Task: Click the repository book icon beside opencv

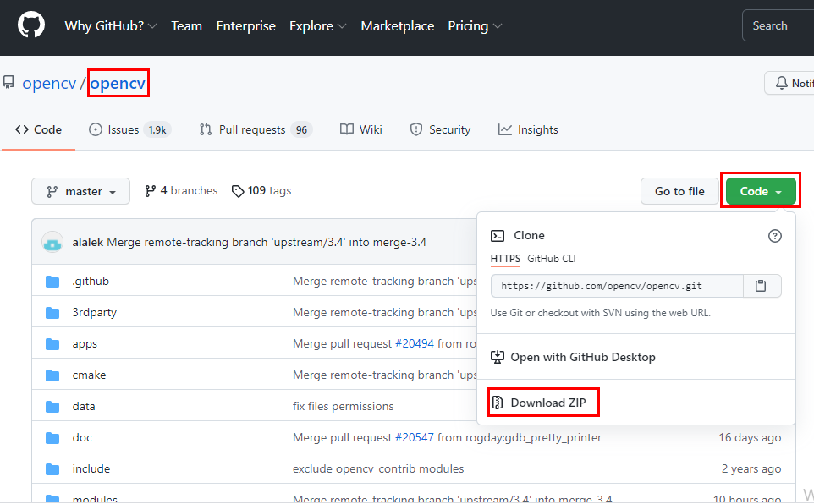Action: tap(8, 82)
